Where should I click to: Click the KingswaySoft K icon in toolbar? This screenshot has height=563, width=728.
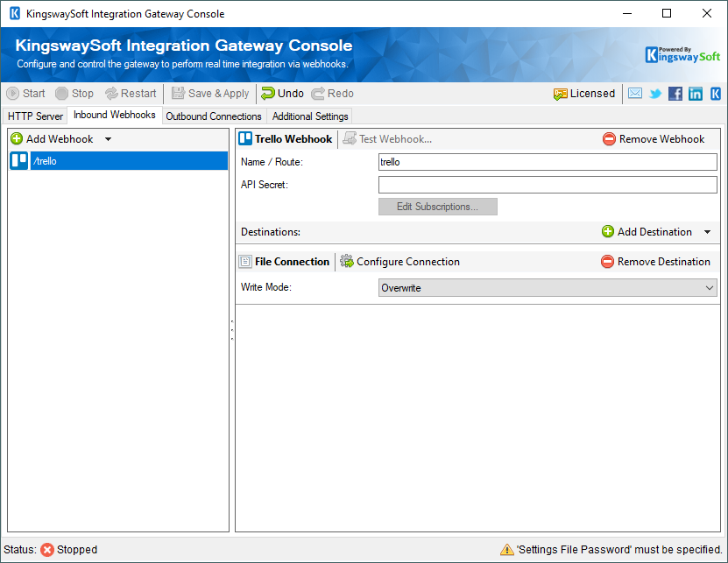pos(716,94)
